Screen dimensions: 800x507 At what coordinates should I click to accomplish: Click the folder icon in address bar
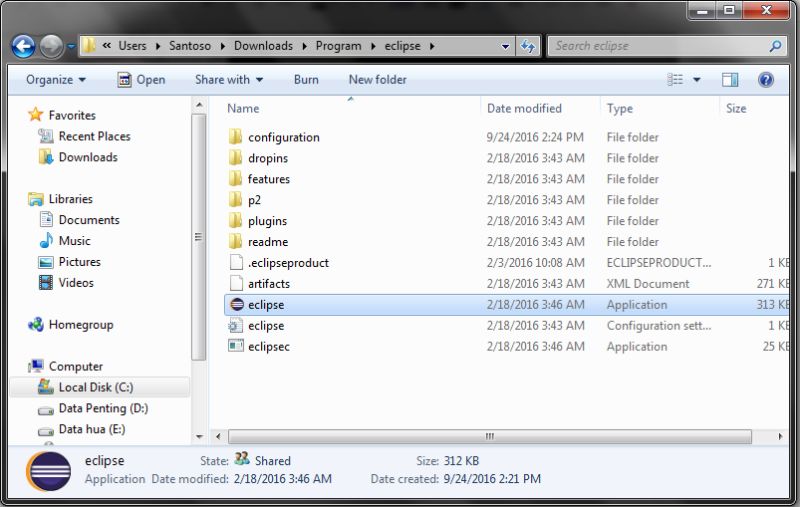point(89,45)
